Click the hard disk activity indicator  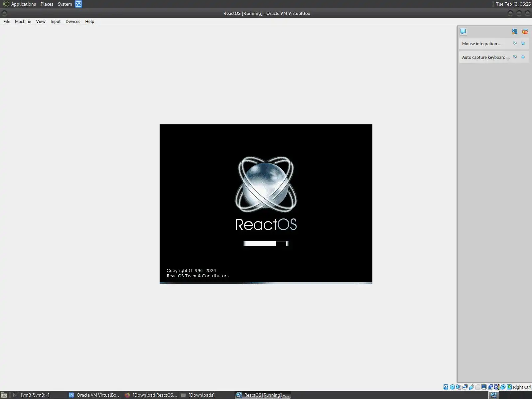pos(446,387)
